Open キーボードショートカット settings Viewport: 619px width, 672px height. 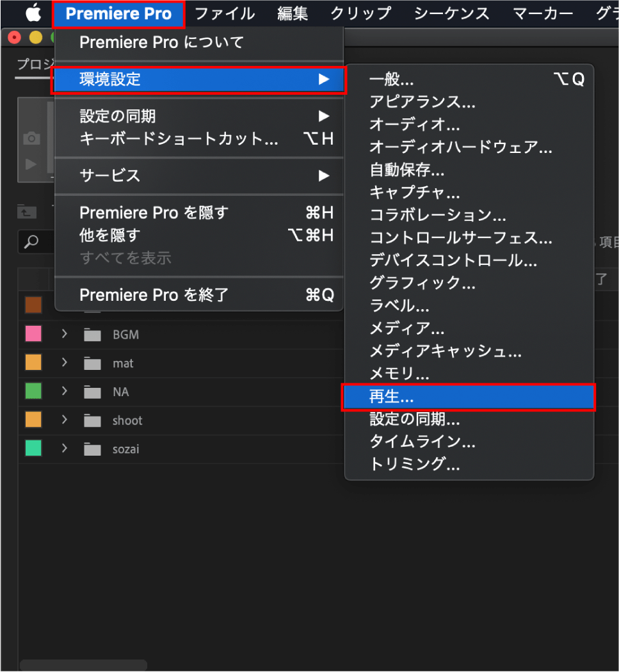coord(199,139)
